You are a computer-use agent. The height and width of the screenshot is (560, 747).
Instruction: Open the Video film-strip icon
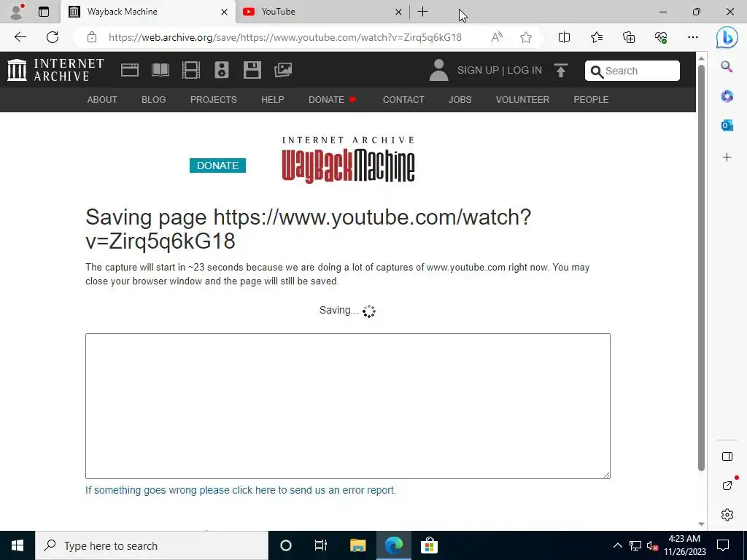tap(191, 71)
